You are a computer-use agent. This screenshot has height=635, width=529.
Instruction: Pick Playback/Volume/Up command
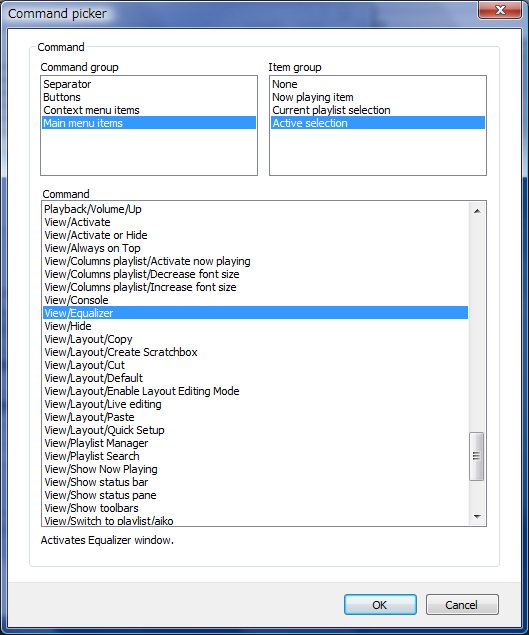point(255,209)
